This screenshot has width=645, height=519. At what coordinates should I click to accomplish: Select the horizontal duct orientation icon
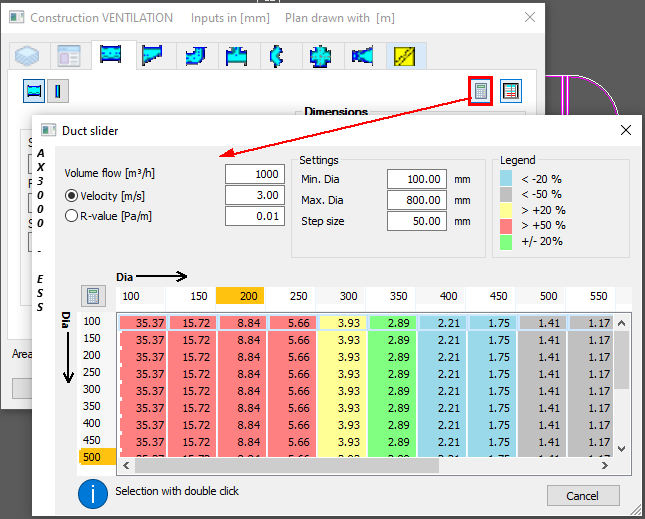coord(35,91)
